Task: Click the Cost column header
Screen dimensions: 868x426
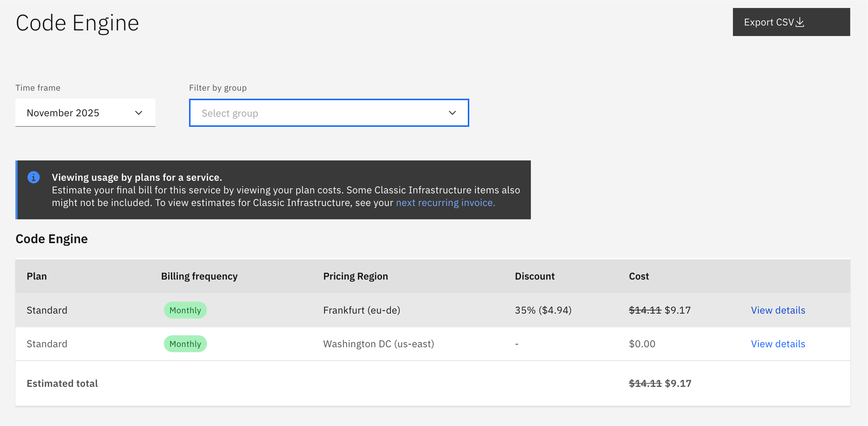Action: [639, 276]
